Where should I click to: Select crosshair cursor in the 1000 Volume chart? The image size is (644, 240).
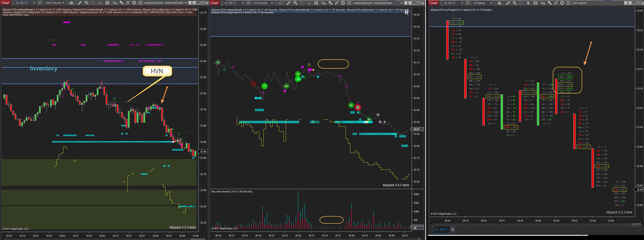[100, 3]
